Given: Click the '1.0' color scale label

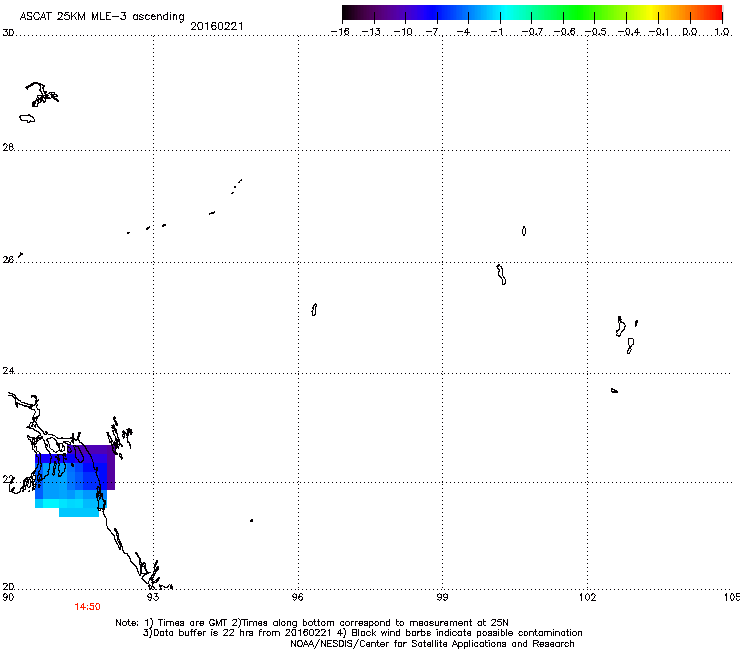Looking at the screenshot, I should pos(722,32).
